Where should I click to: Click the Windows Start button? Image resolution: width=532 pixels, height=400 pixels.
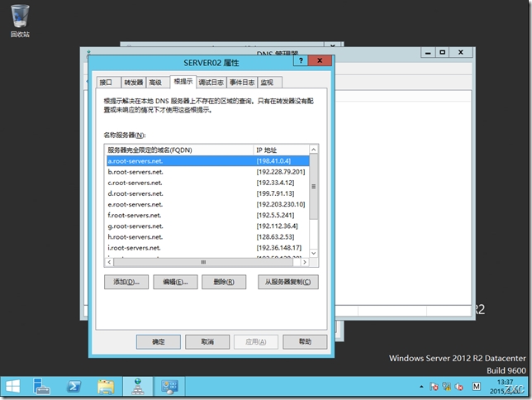(x=12, y=386)
